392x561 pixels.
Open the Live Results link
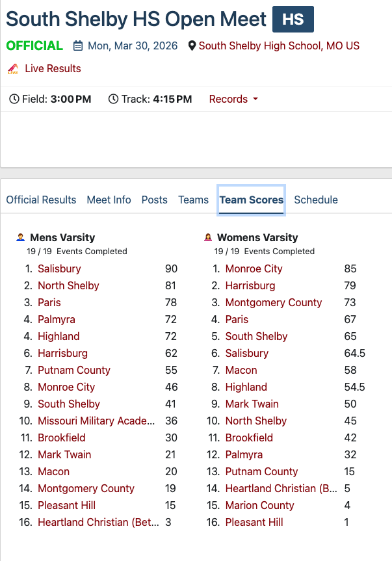pos(53,69)
